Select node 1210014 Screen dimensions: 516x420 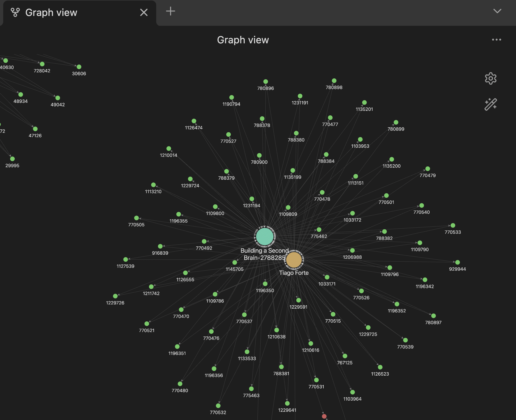(x=168, y=149)
